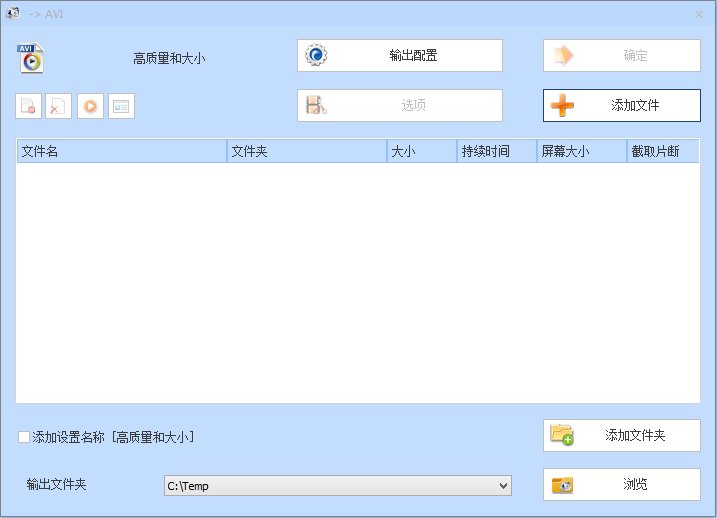
Task: Click the 持续时间 column header
Action: point(497,151)
